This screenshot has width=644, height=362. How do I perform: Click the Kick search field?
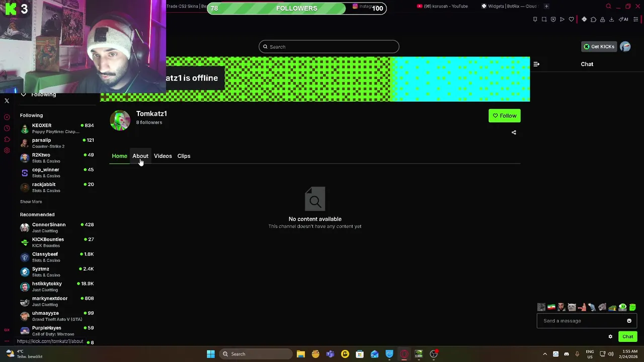tap(329, 47)
